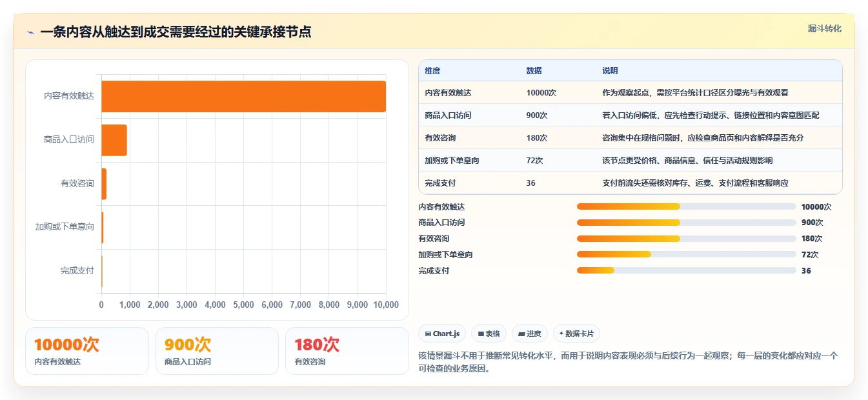Click the 72次 value beside progress bar

coord(810,254)
